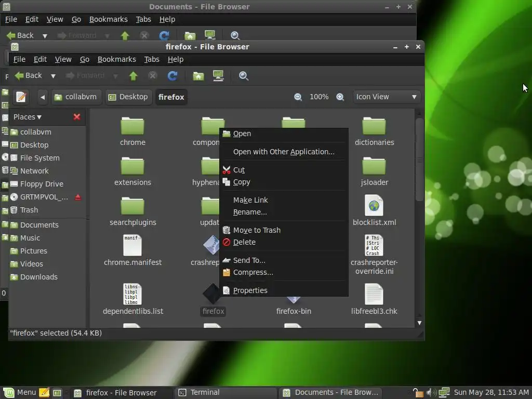Screen dimensions: 532x399
Task: Select the jsloader folder
Action: [374, 171]
